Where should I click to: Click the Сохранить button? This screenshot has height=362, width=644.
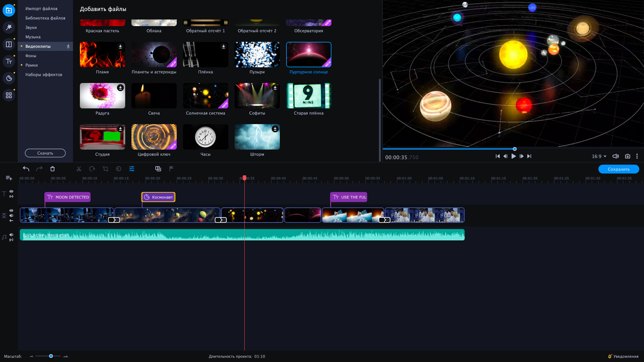pos(619,169)
